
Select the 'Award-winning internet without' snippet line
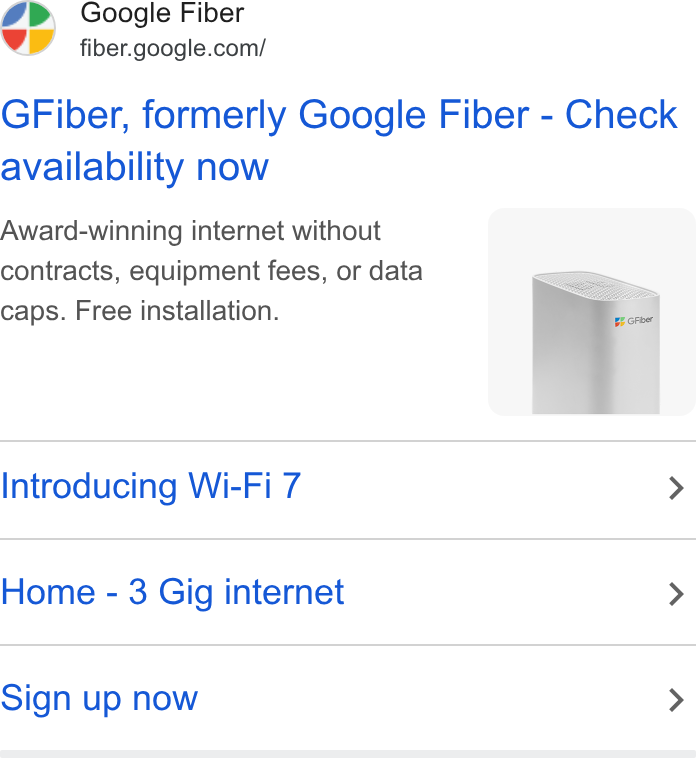[x=190, y=231]
